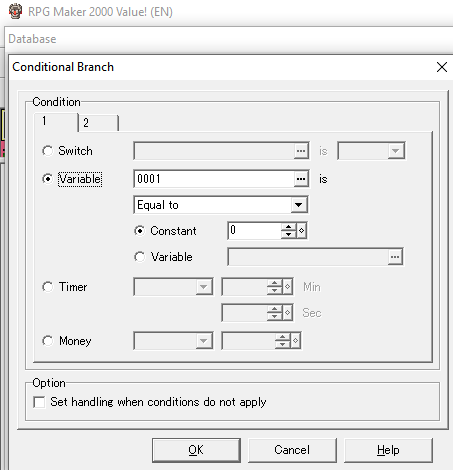453x470 pixels.
Task: Select the Timer condition radio button
Action: click(47, 287)
